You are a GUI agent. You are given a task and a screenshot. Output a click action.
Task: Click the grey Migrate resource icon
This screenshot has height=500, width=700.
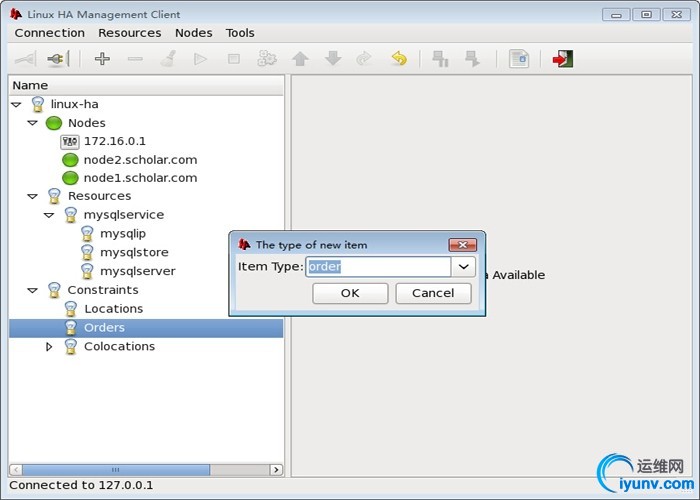[365, 59]
